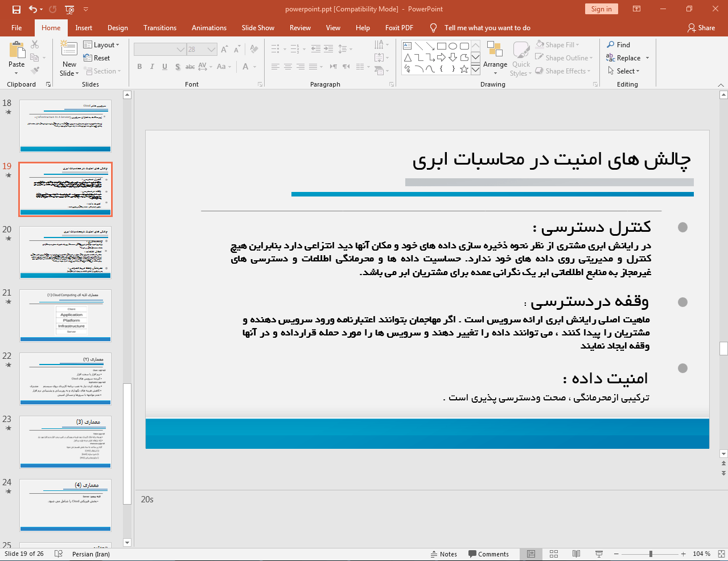Toggle Italic formatting
The image size is (728, 561).
[152, 67]
